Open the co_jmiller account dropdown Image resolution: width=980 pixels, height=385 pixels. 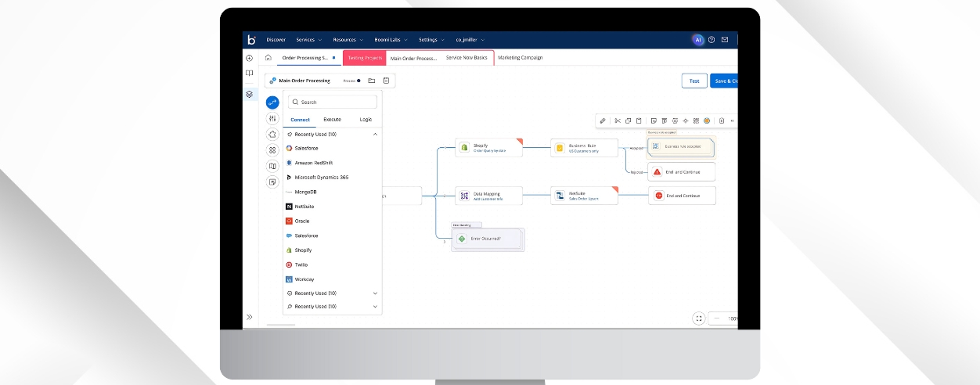tap(470, 40)
